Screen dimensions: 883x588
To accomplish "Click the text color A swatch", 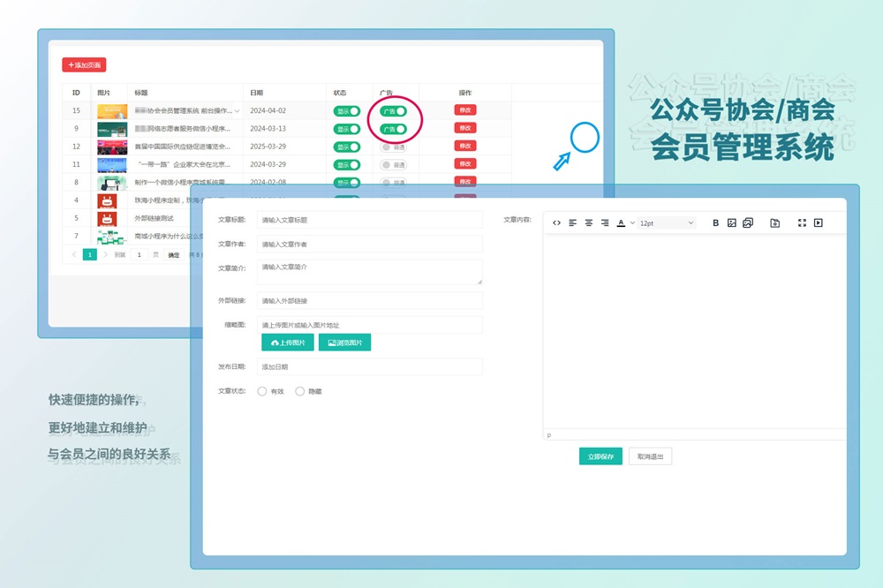I will pos(621,223).
